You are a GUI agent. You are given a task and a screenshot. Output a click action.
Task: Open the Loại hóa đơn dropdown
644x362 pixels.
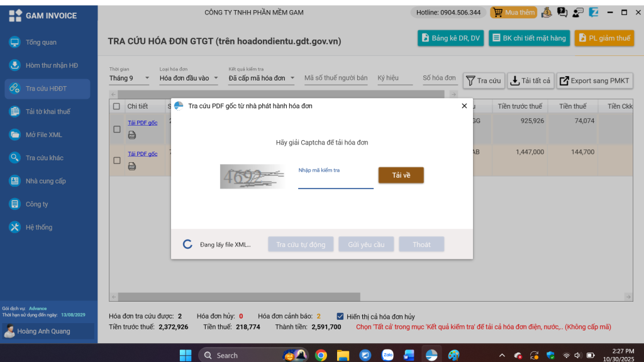[x=189, y=79]
